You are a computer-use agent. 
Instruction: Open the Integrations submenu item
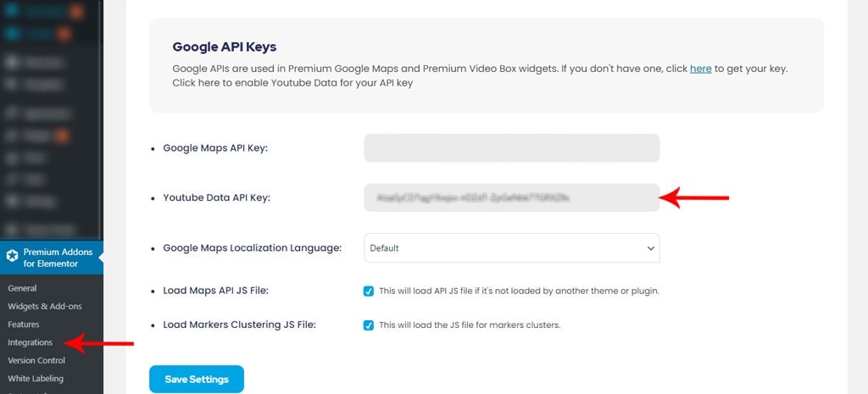tap(30, 342)
